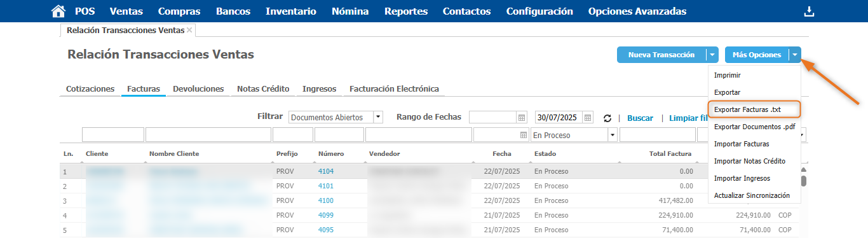Open calendar for end date 30/07/2025

588,118
